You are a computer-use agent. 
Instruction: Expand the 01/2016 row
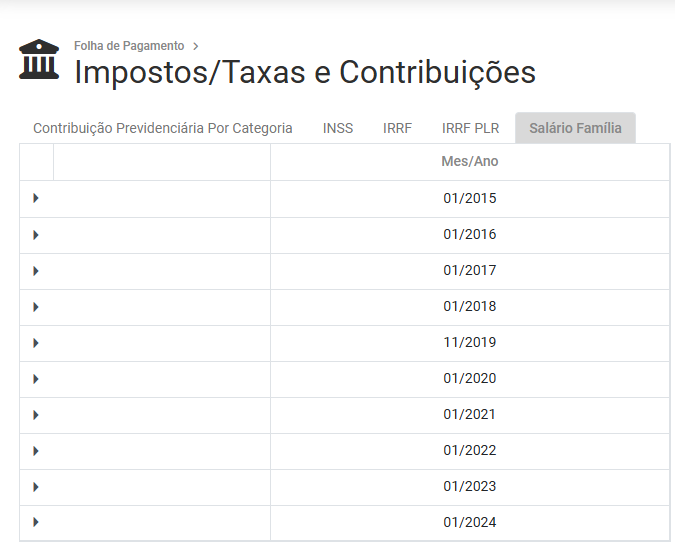click(36, 235)
